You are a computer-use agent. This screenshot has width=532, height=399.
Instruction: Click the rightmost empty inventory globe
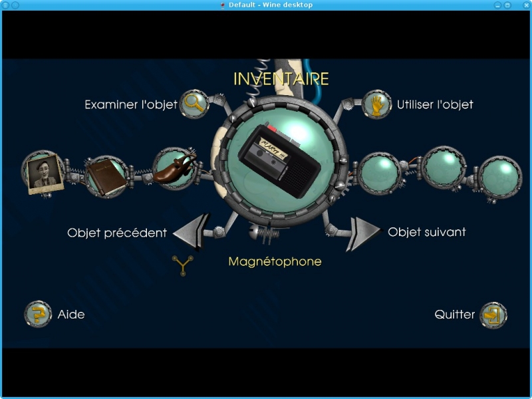(500, 177)
